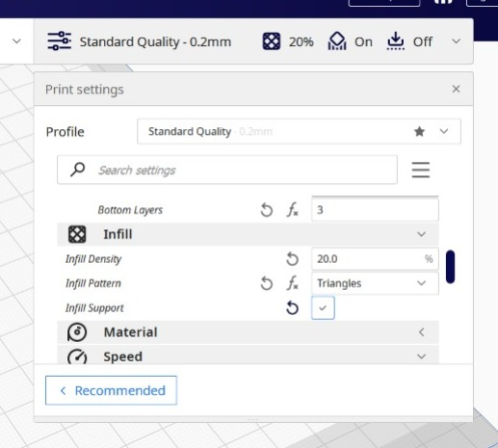Collapse the print settings summary bar chevron
Viewport: 498px width, 448px height.
click(x=456, y=41)
